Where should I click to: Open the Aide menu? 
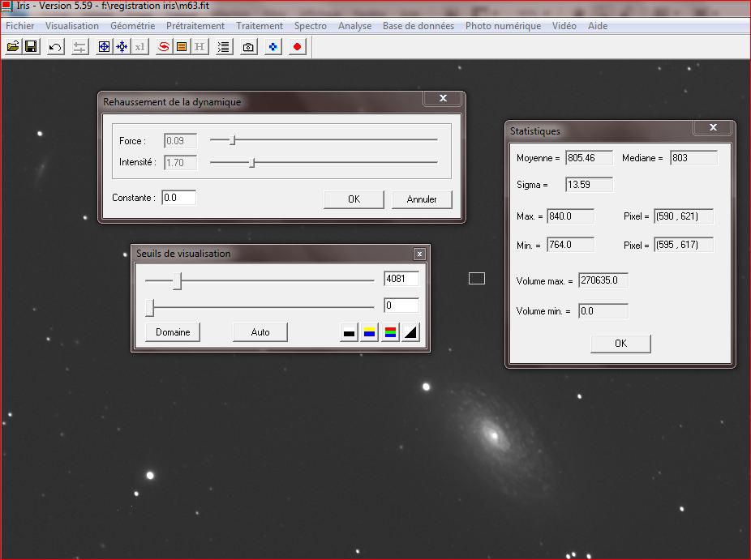point(598,26)
